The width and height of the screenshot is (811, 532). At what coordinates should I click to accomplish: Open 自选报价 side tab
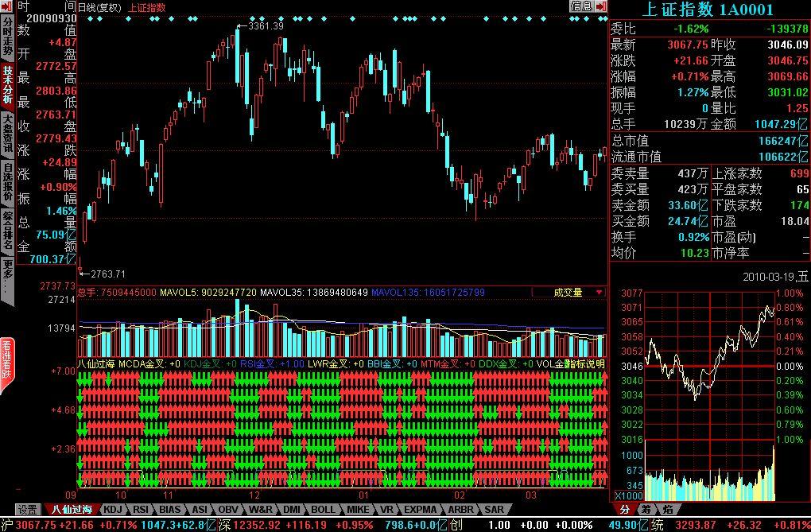tap(7, 182)
